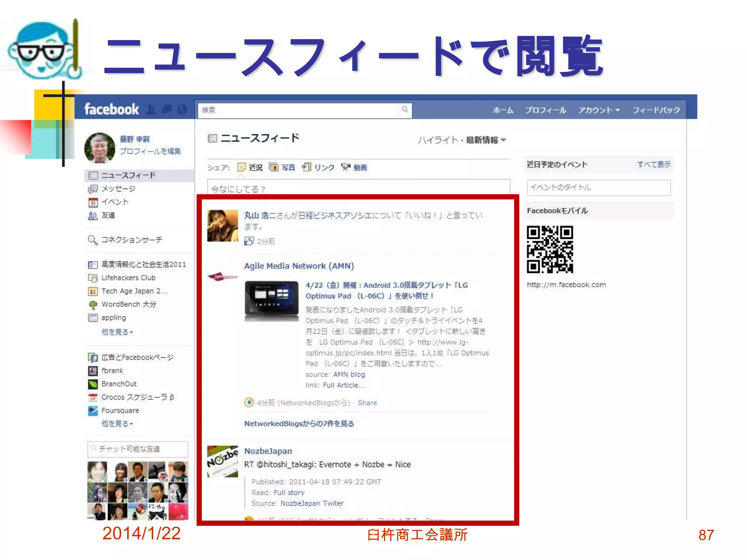Click the user profile photo
The image size is (747, 560).
[x=100, y=148]
